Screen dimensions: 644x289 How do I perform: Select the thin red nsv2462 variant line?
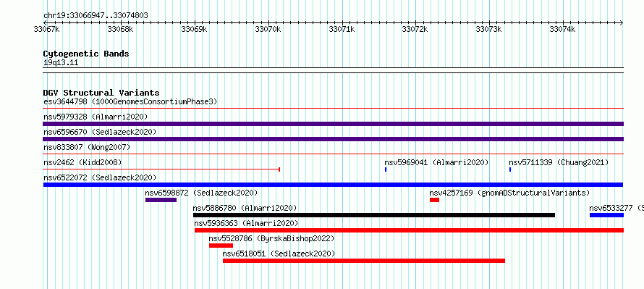pyautogui.click(x=161, y=169)
